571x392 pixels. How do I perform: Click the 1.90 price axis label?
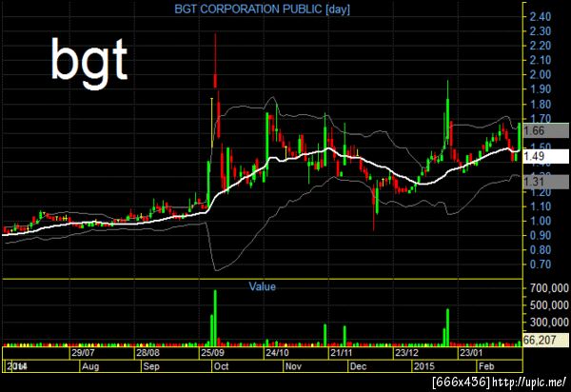(541, 89)
